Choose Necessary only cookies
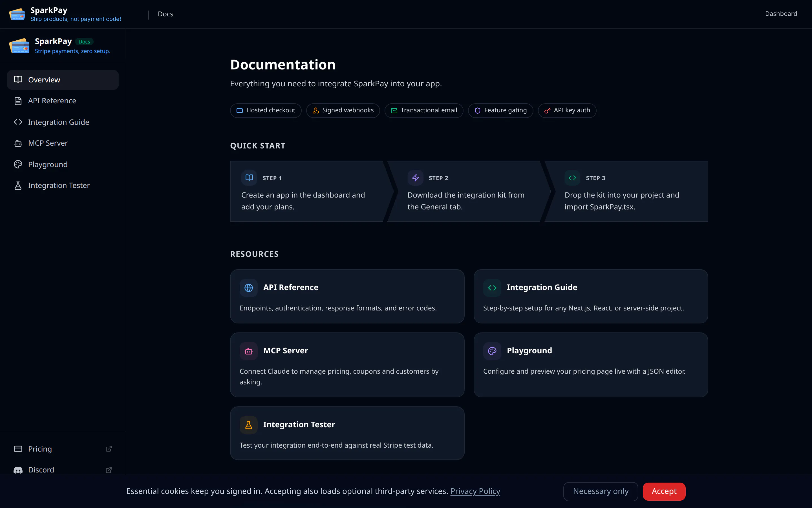Screen dimensions: 812x508 [x=601, y=491]
